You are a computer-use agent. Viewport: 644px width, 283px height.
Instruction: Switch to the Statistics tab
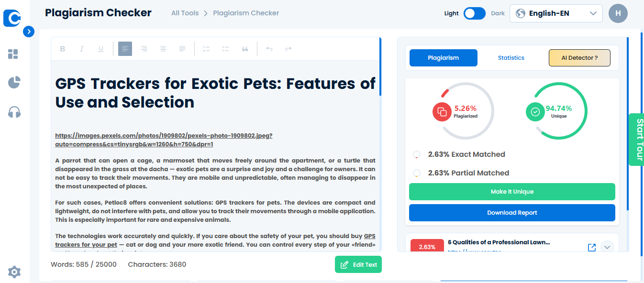pos(511,58)
